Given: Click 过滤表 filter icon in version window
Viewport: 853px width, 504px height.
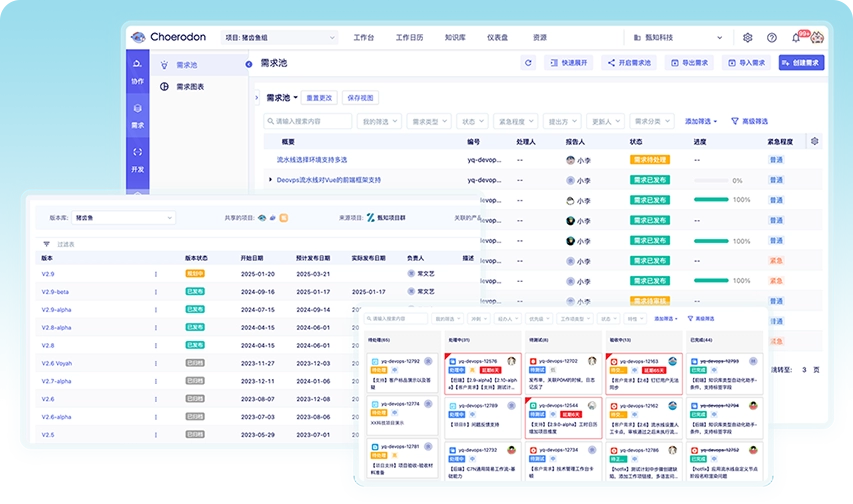Looking at the screenshot, I should (46, 244).
